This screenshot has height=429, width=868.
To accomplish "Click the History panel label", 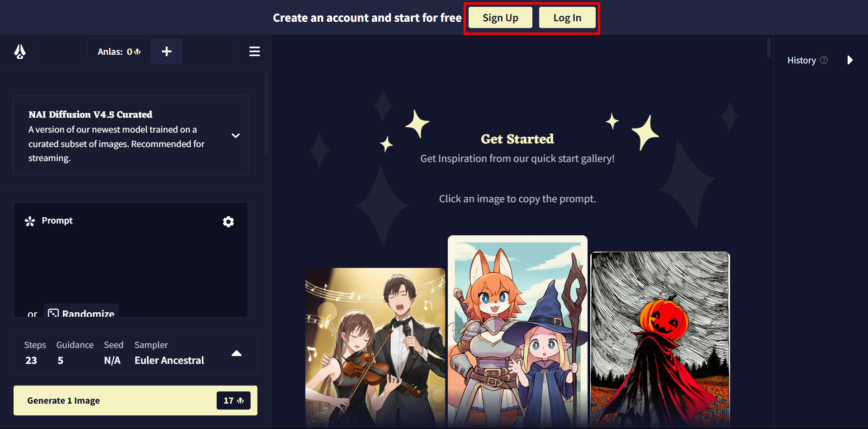I will click(802, 60).
